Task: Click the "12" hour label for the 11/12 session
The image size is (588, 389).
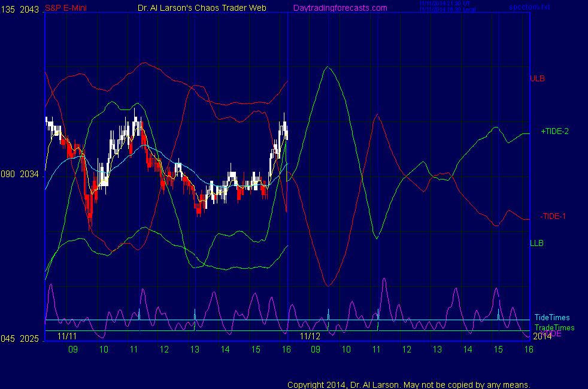Action: tap(407, 350)
